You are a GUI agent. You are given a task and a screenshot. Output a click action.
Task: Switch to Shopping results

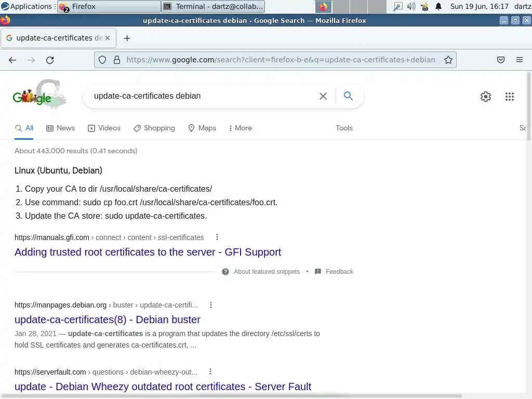(x=154, y=128)
